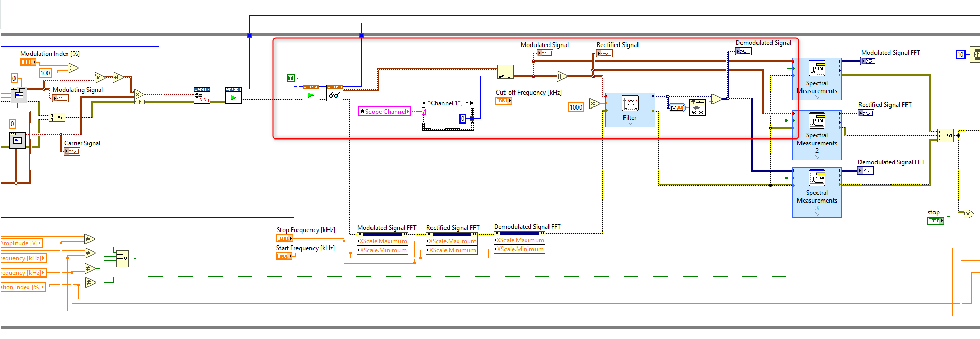
Task: Click the stop boolean TF terminal
Action: click(936, 221)
